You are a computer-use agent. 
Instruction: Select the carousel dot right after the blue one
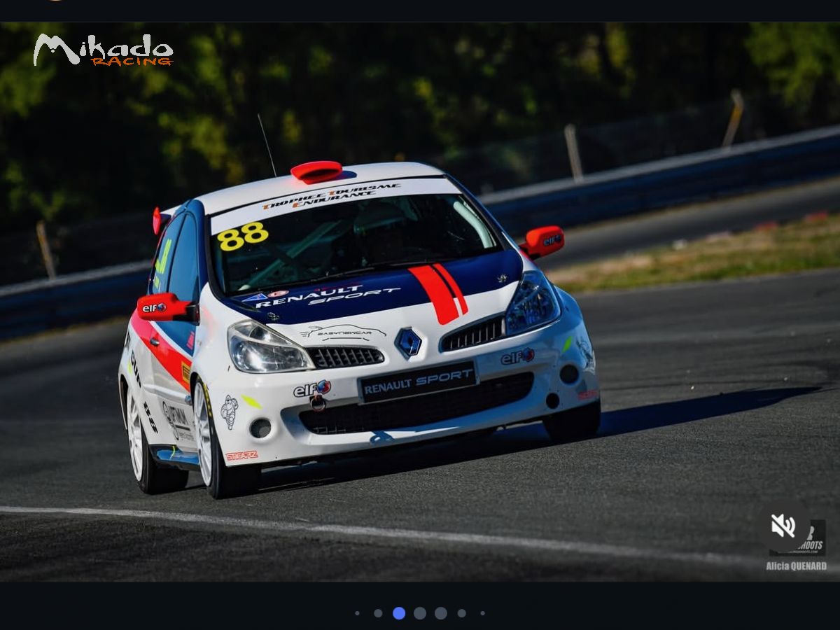tap(420, 613)
